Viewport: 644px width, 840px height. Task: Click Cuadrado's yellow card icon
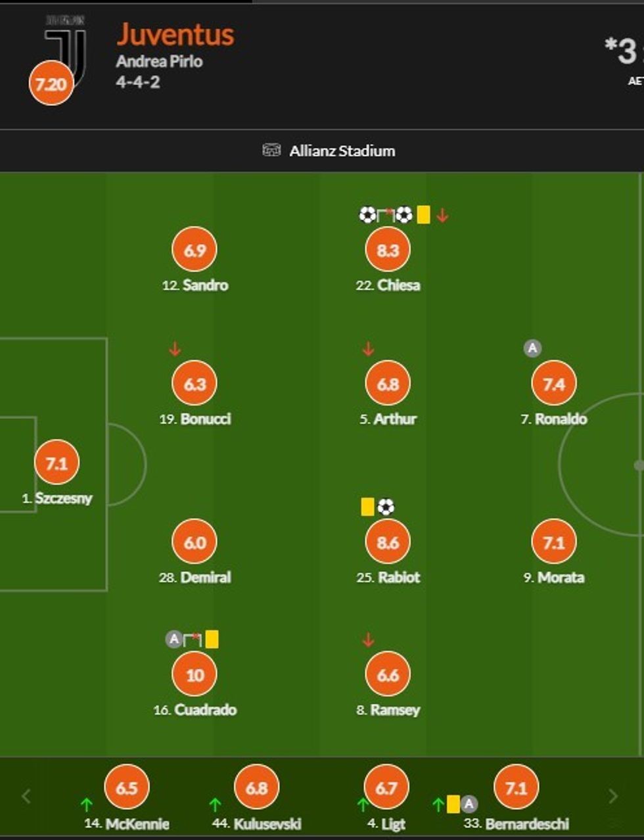pos(212,640)
